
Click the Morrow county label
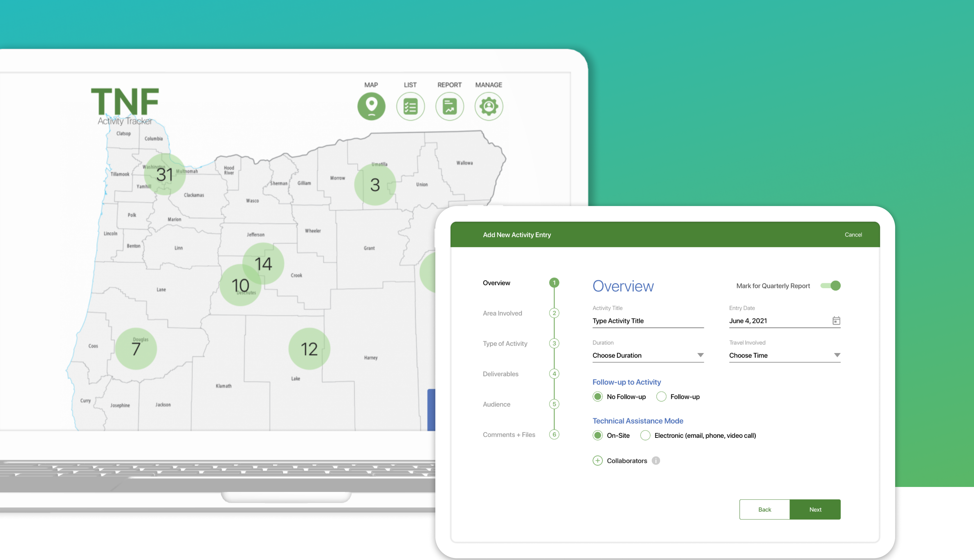(338, 178)
